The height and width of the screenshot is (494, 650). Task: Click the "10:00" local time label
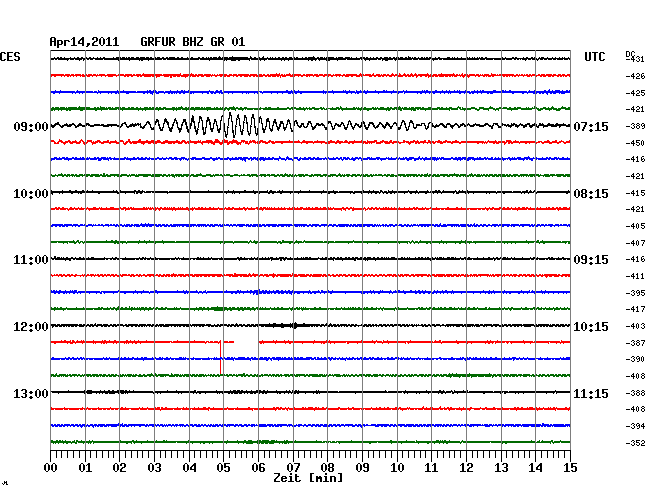coord(31,194)
